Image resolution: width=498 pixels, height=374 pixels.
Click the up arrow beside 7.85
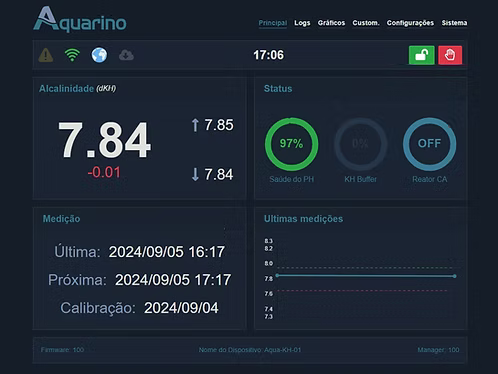[195, 125]
